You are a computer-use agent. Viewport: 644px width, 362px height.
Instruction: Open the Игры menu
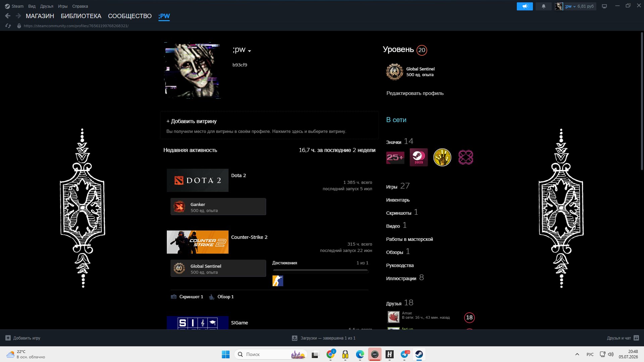pyautogui.click(x=62, y=6)
